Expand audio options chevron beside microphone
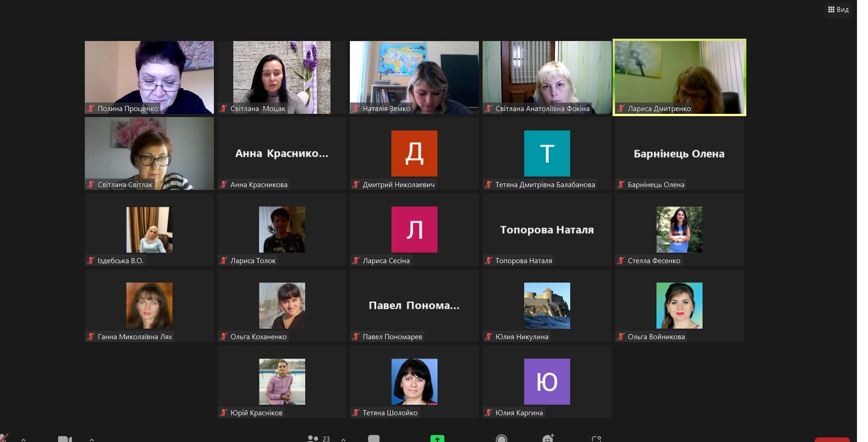The image size is (868, 442). [x=24, y=439]
